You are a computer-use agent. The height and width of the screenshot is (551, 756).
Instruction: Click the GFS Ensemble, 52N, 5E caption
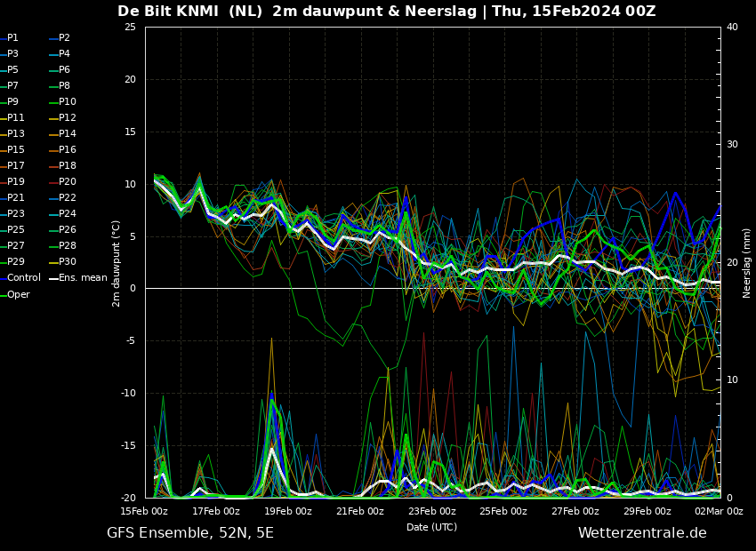coord(190,533)
